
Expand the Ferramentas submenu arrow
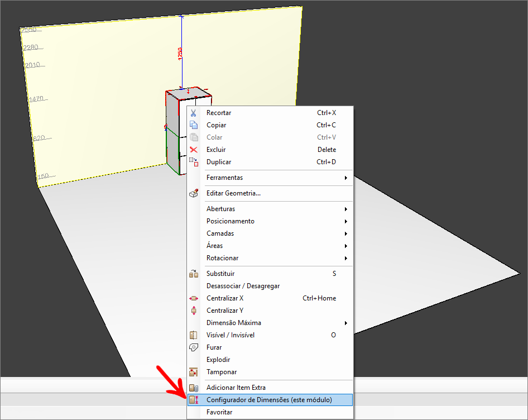346,178
